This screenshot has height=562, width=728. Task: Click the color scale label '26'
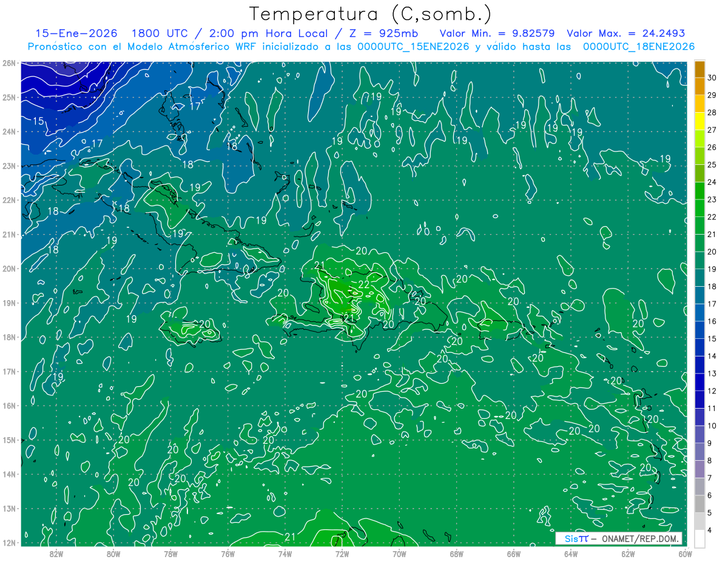click(712, 147)
